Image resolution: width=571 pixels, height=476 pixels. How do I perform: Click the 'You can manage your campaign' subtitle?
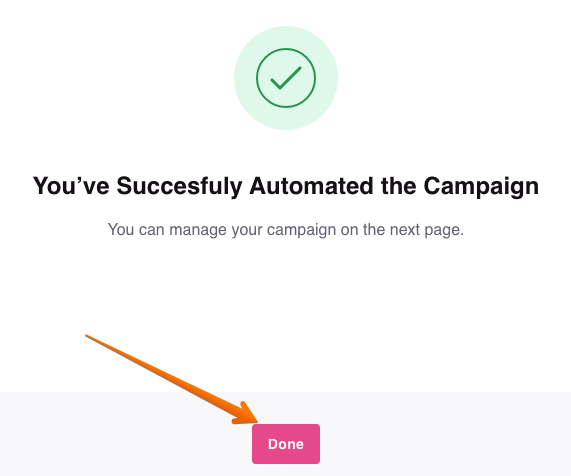point(286,230)
